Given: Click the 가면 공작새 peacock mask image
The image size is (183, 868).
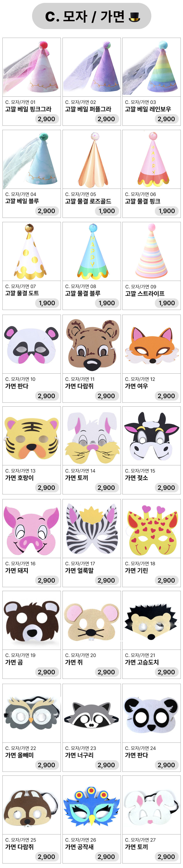Looking at the screenshot, I should [x=91, y=805].
